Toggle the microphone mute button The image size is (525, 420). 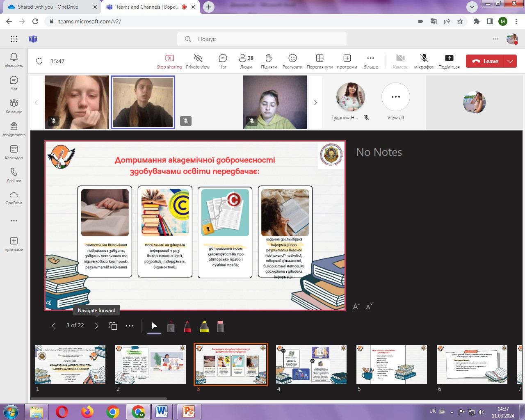click(x=424, y=61)
